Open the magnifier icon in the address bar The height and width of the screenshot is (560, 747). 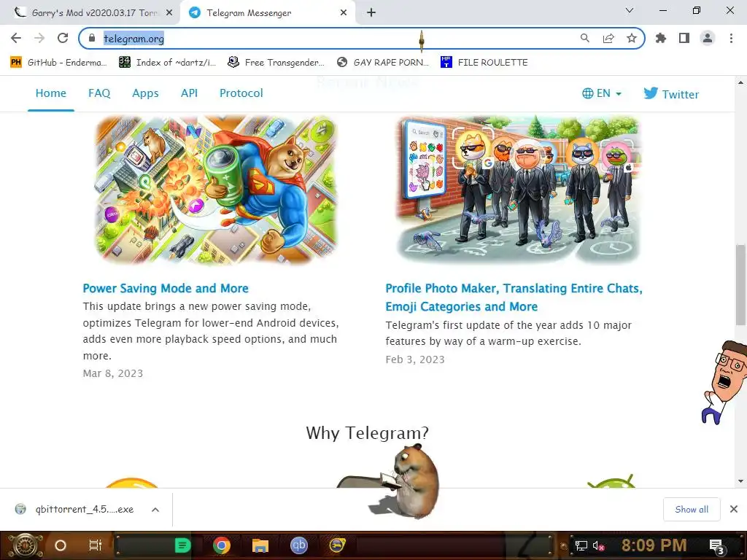pyautogui.click(x=584, y=38)
